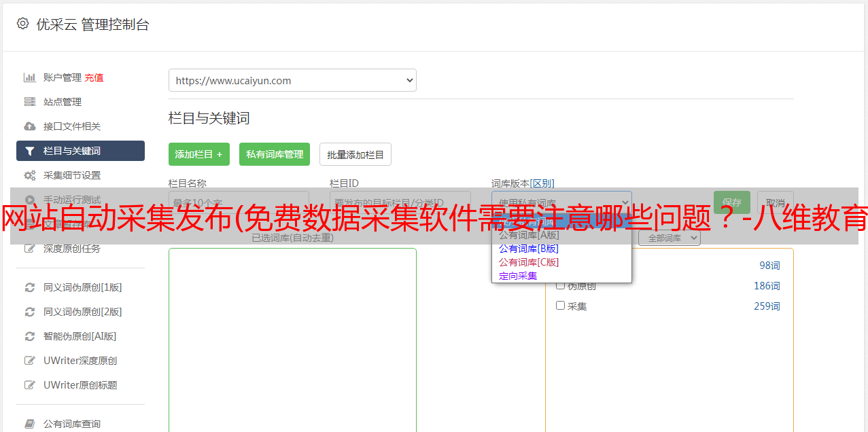Open 站点管理 in the sidebar
Image resolution: width=868 pixels, height=432 pixels.
[63, 102]
